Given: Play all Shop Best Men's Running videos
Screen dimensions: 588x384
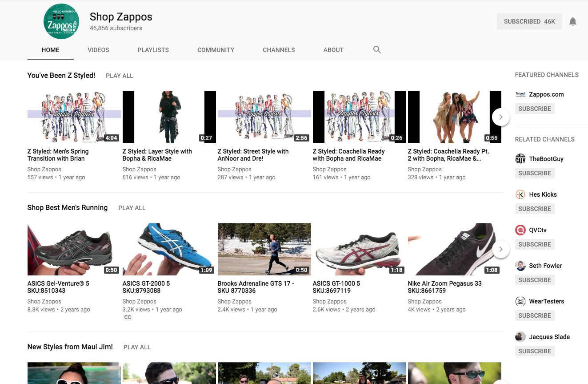Looking at the screenshot, I should pos(132,208).
